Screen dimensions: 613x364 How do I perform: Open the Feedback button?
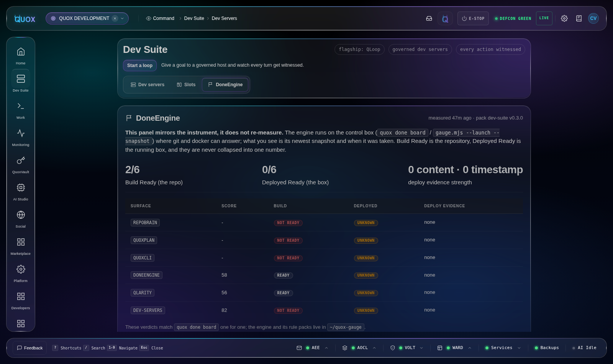(30, 348)
